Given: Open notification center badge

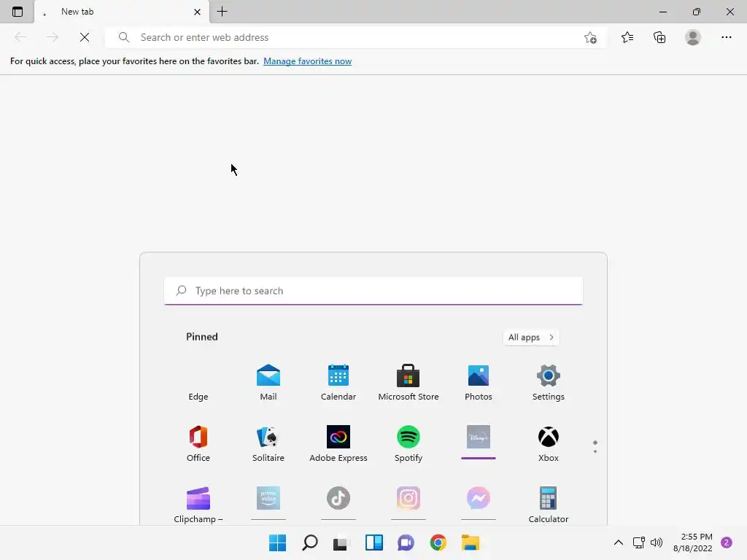Looking at the screenshot, I should click(727, 542).
